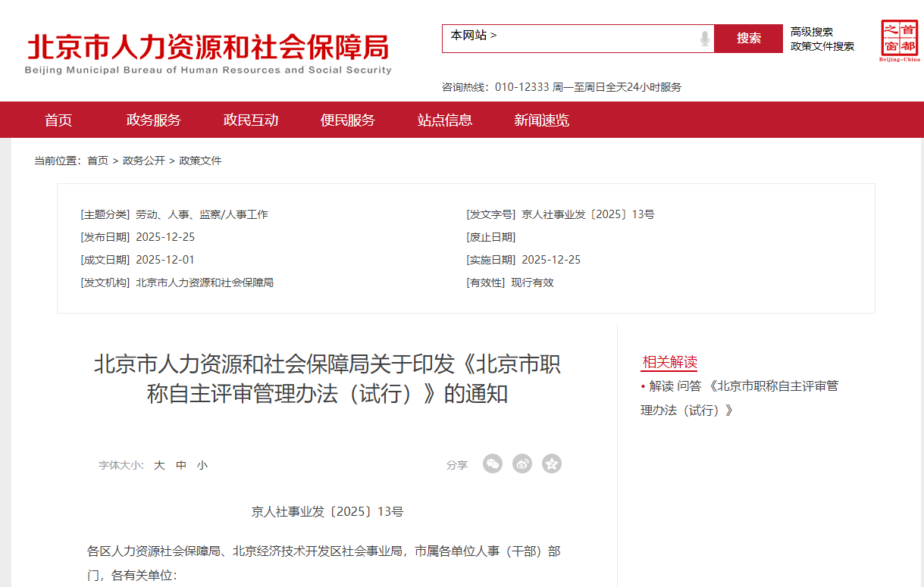Image resolution: width=924 pixels, height=587 pixels.
Task: Select 小 to shrink article font
Action: click(x=202, y=465)
